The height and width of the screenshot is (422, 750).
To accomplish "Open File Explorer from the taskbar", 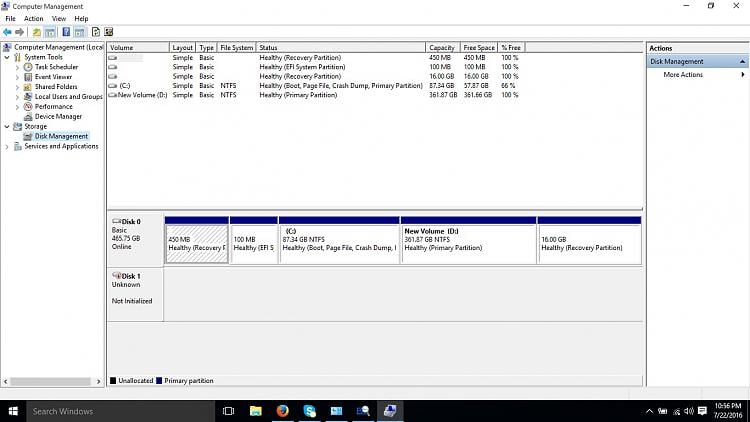I will click(x=256, y=411).
